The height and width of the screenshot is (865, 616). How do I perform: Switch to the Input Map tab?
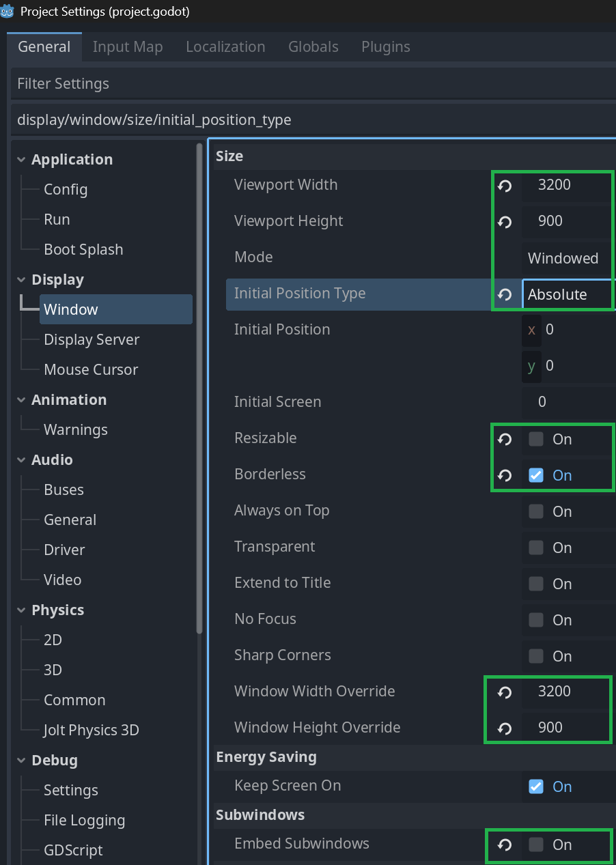click(x=128, y=47)
